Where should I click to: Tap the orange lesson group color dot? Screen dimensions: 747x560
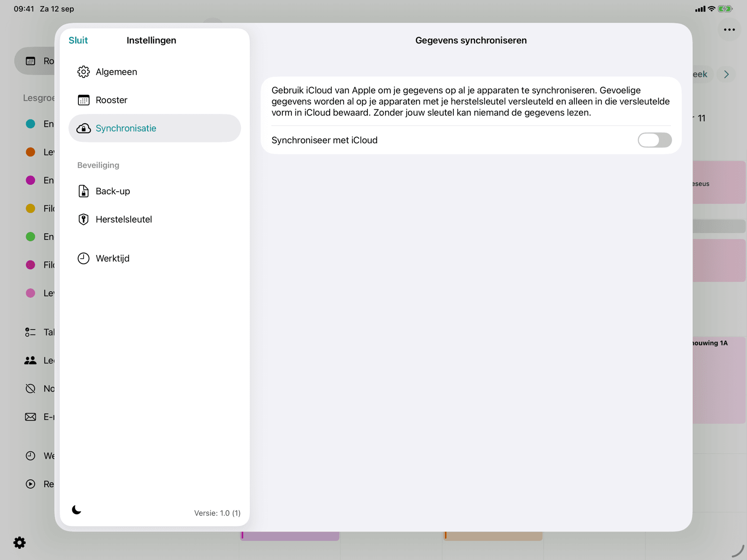(30, 152)
